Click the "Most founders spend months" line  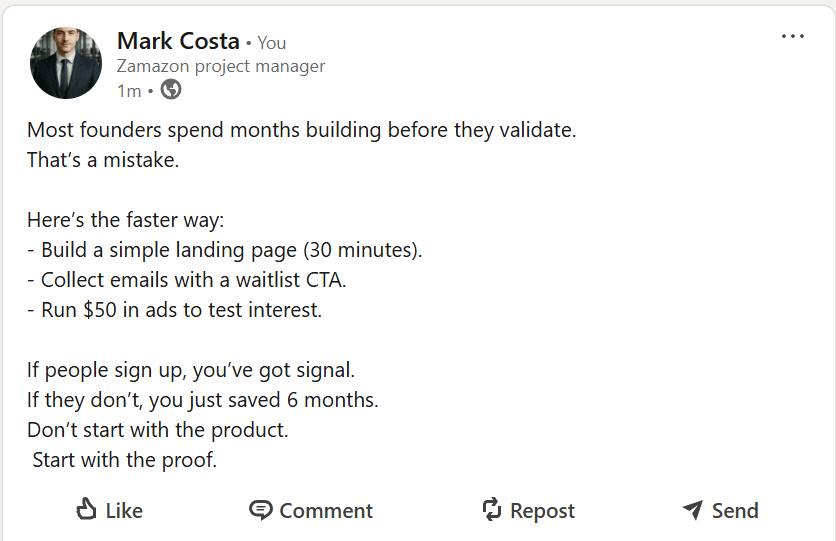point(301,130)
